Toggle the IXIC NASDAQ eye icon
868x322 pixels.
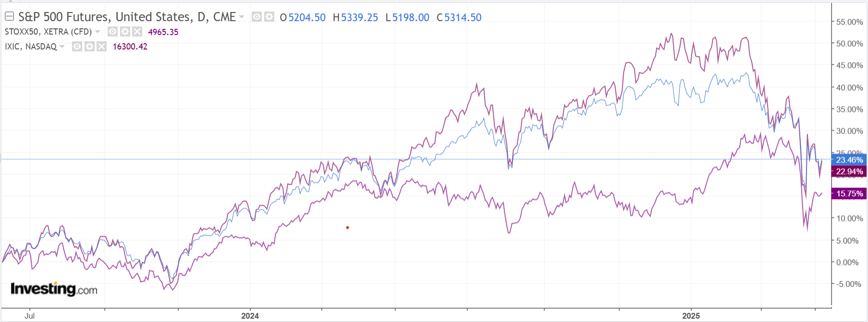click(x=77, y=47)
